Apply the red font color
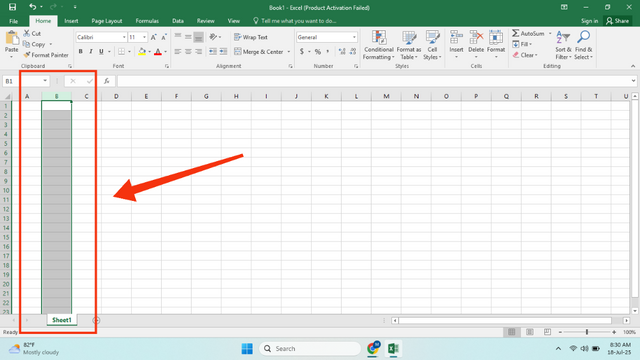This screenshot has width=640, height=360. (x=158, y=51)
